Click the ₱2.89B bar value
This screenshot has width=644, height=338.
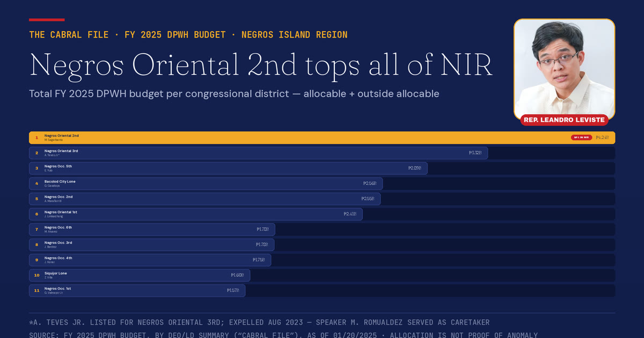415,168
